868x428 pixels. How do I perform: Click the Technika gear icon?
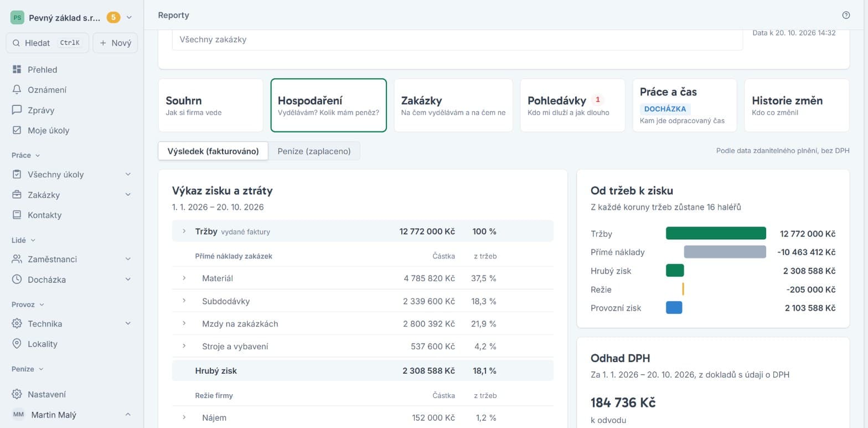[17, 323]
